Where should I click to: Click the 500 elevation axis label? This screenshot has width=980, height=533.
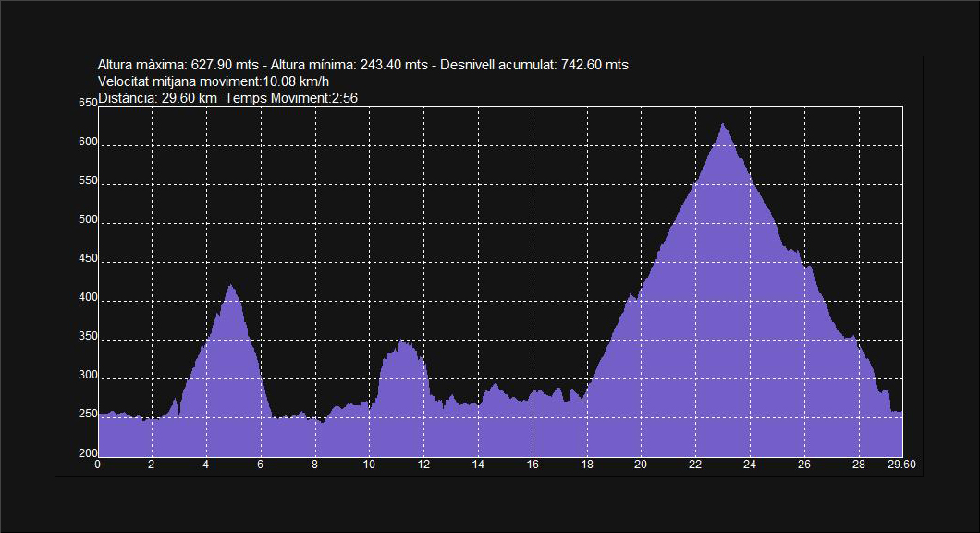[x=88, y=219]
